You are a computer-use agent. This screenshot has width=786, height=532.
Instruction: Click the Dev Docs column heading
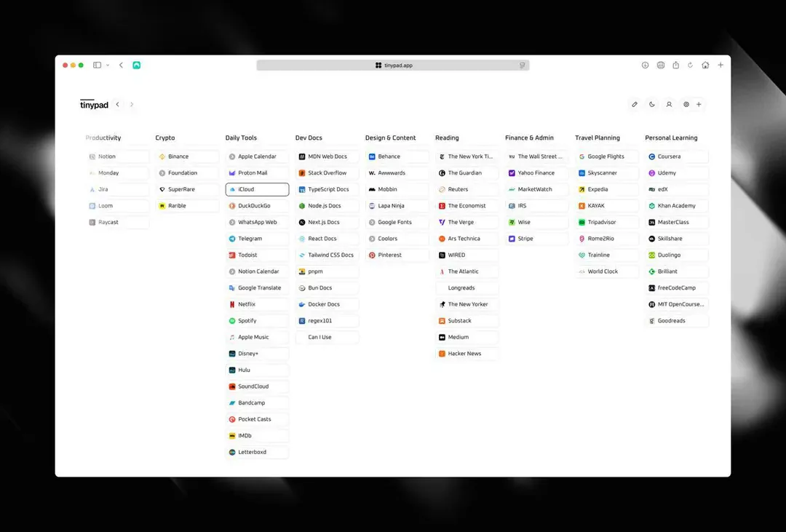pos(309,138)
